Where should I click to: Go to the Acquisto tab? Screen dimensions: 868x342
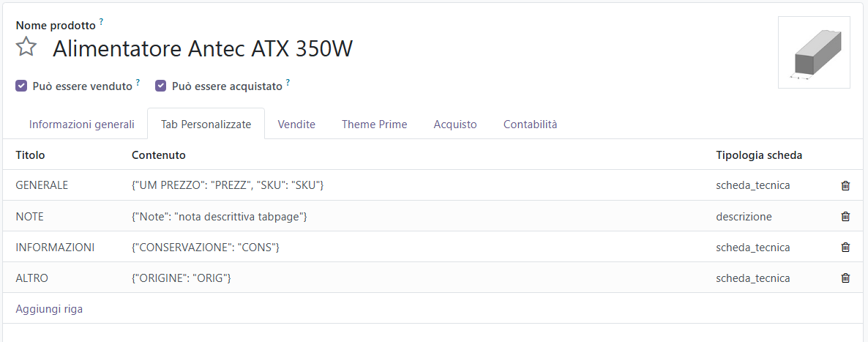(454, 124)
